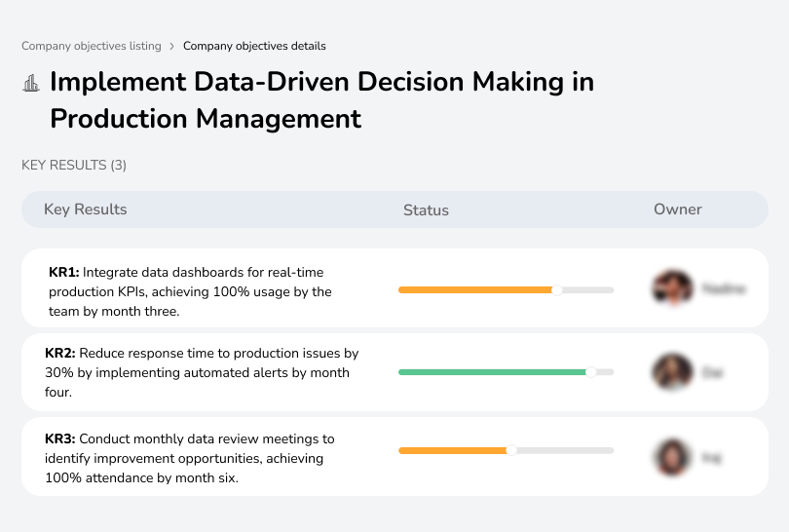Click the Status column header
789x532 pixels.
coord(426,209)
